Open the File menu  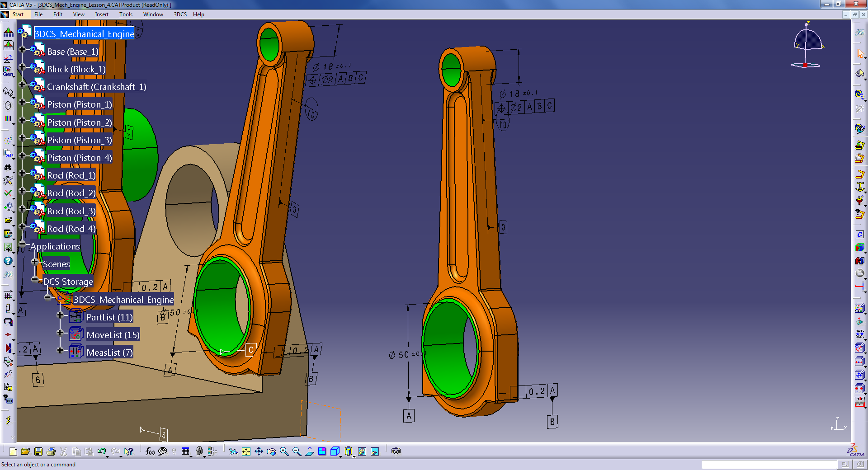(x=38, y=14)
